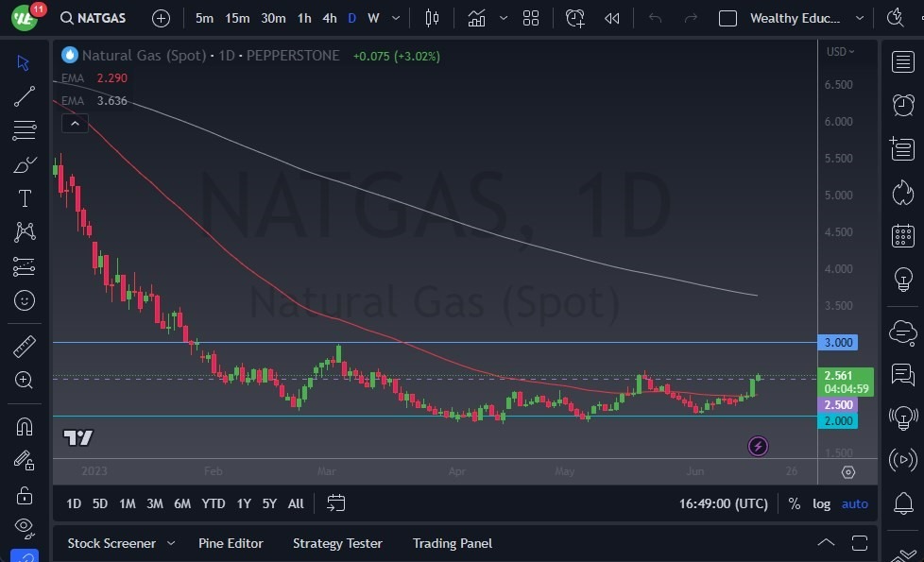Select the Trend Line drawing tool
The width and height of the screenshot is (924, 562).
coord(25,96)
